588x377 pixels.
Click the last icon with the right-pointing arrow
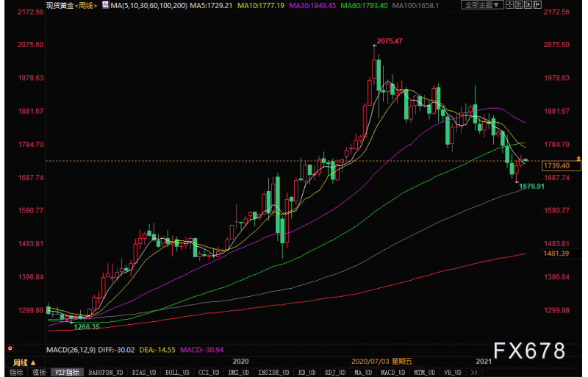pyautogui.click(x=537, y=5)
